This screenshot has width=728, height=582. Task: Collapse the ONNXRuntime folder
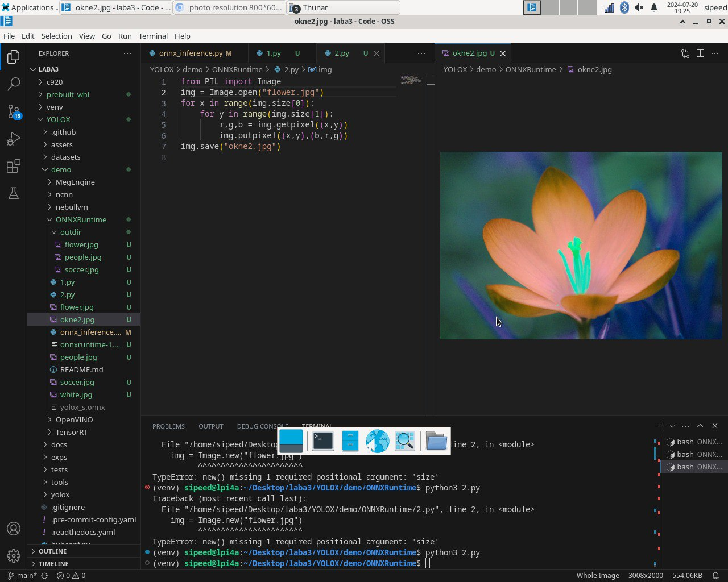(x=81, y=219)
